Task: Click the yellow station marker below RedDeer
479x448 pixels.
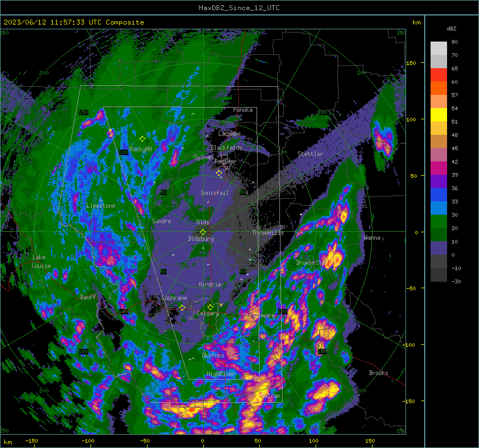Action: [219, 173]
